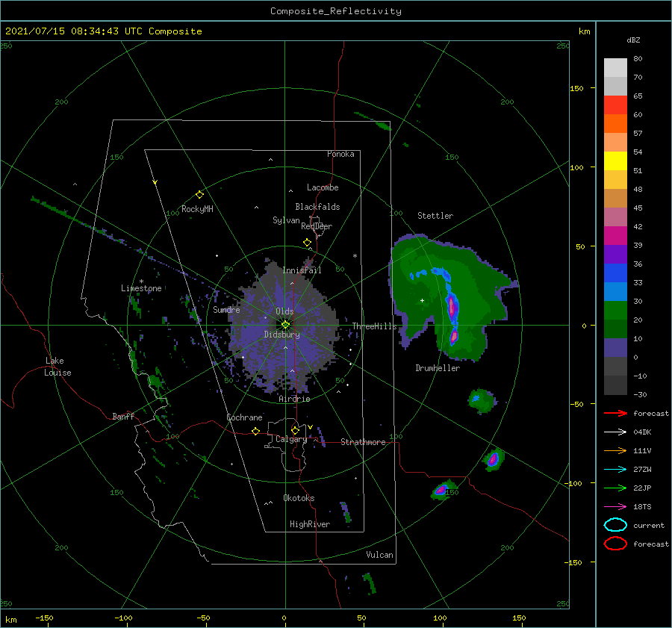The height and width of the screenshot is (628, 672).
Task: Click the Ponoka town label
Action: [340, 154]
